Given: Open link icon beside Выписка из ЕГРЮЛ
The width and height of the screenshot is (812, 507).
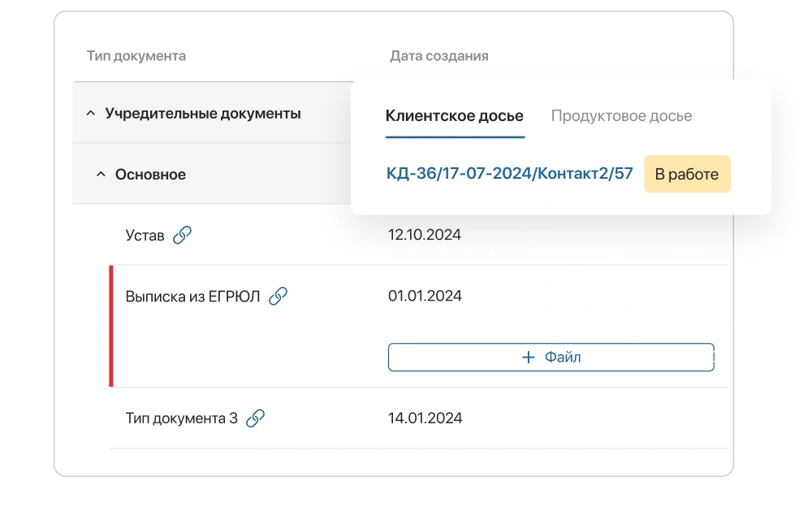Looking at the screenshot, I should tap(278, 296).
